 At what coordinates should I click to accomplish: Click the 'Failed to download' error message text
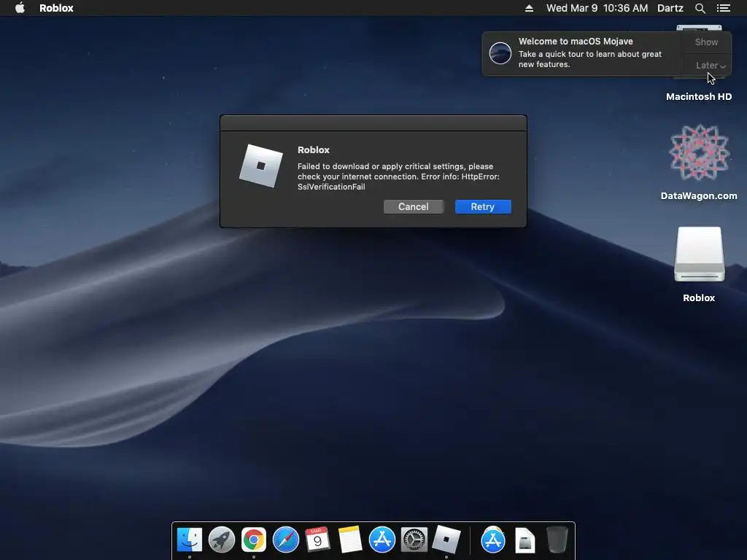[x=398, y=176]
